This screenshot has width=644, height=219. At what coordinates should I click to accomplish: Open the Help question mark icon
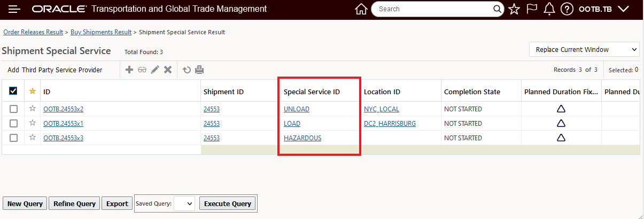click(567, 9)
